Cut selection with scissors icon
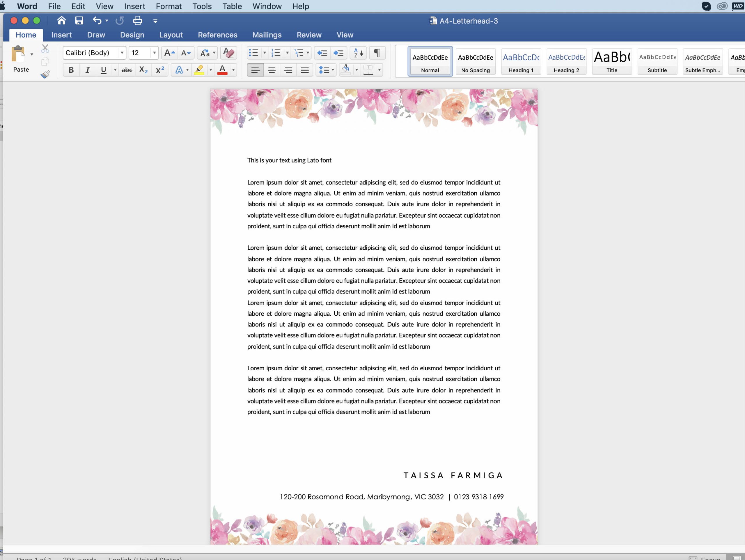745x560 pixels. click(45, 49)
